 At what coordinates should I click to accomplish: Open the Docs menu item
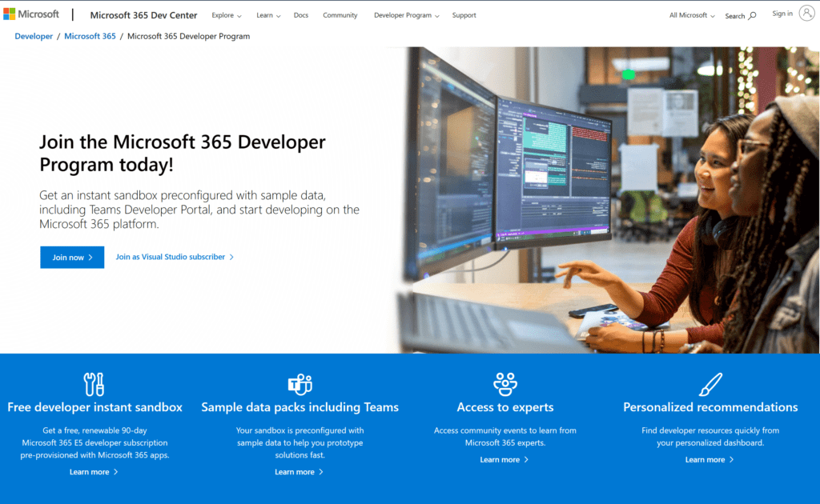point(301,15)
